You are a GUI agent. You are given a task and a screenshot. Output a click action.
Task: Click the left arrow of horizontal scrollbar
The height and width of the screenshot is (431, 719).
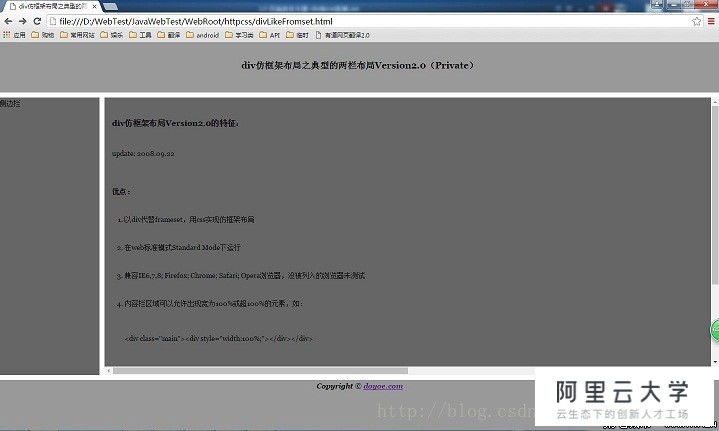point(109,370)
